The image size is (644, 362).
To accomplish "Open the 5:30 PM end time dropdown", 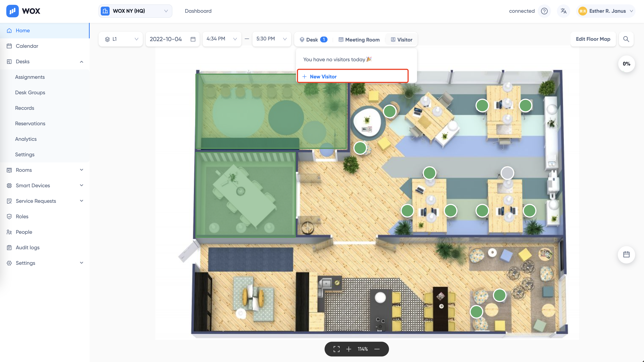I will pos(271,39).
